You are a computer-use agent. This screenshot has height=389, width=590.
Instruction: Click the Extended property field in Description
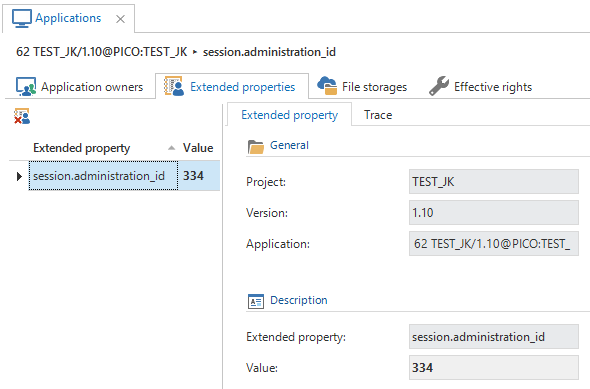494,337
